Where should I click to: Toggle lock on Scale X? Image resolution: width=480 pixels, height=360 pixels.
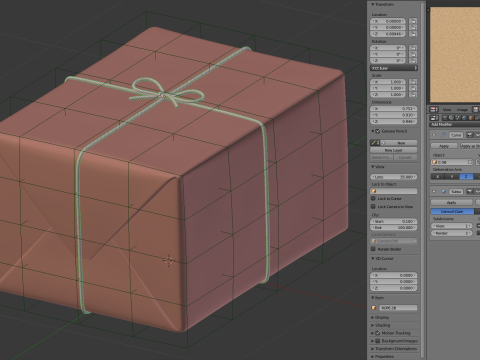[413, 82]
